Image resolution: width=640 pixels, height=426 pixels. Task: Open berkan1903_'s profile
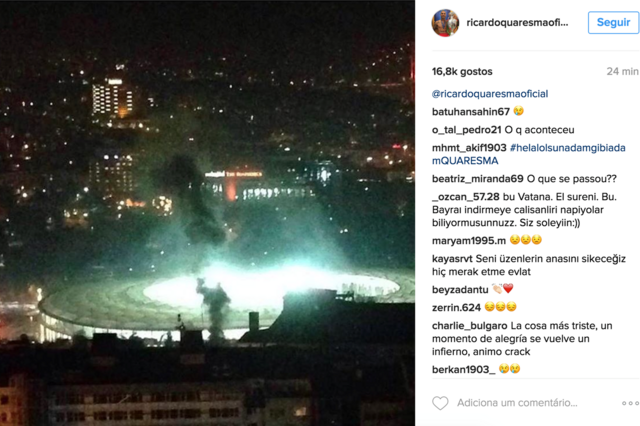pos(464,370)
